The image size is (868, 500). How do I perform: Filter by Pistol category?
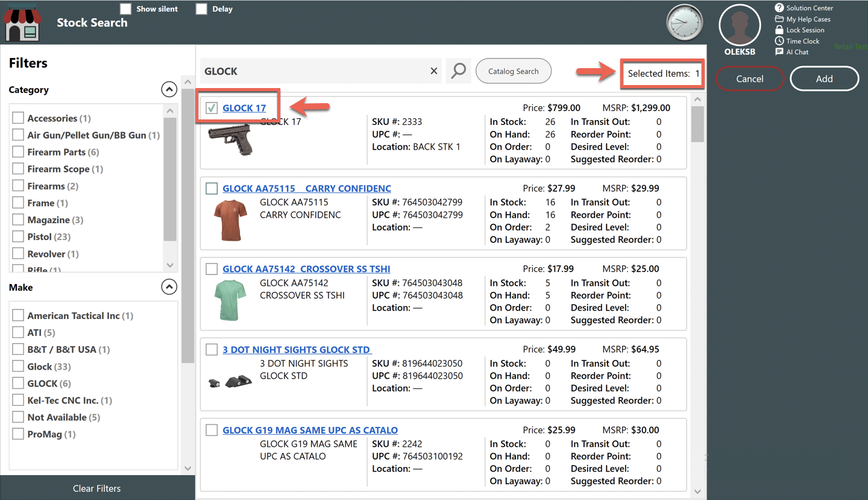point(18,236)
